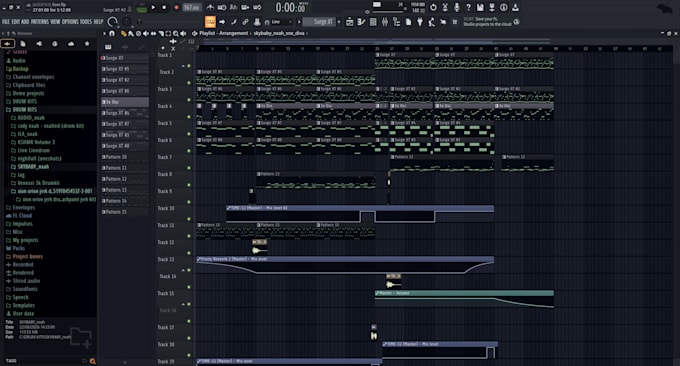Select Pattern 15 in the picker

coord(124,212)
